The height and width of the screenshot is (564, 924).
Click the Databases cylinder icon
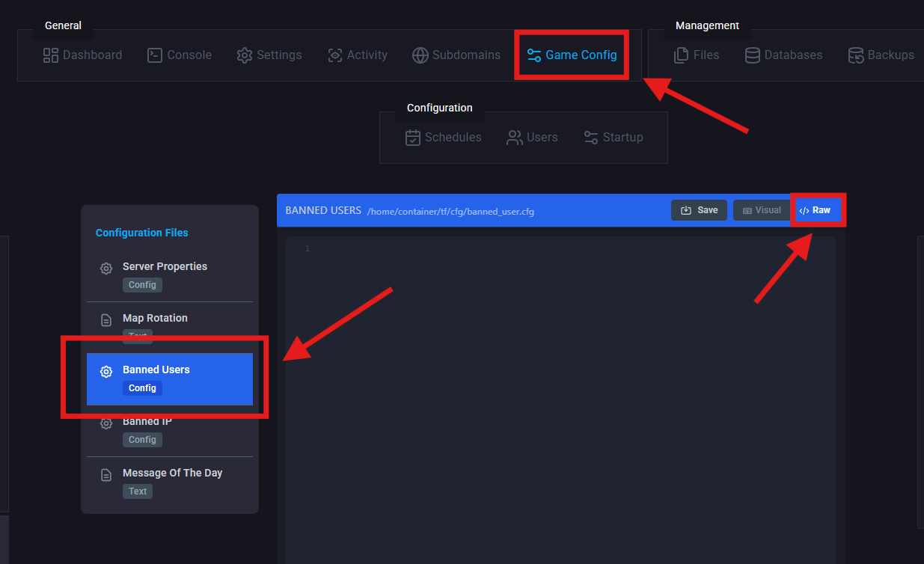[x=753, y=55]
